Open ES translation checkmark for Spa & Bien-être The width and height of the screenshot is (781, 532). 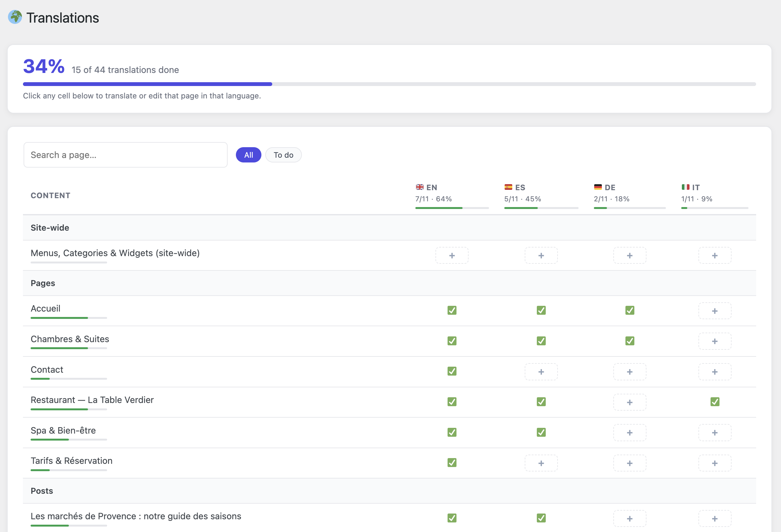pyautogui.click(x=541, y=432)
